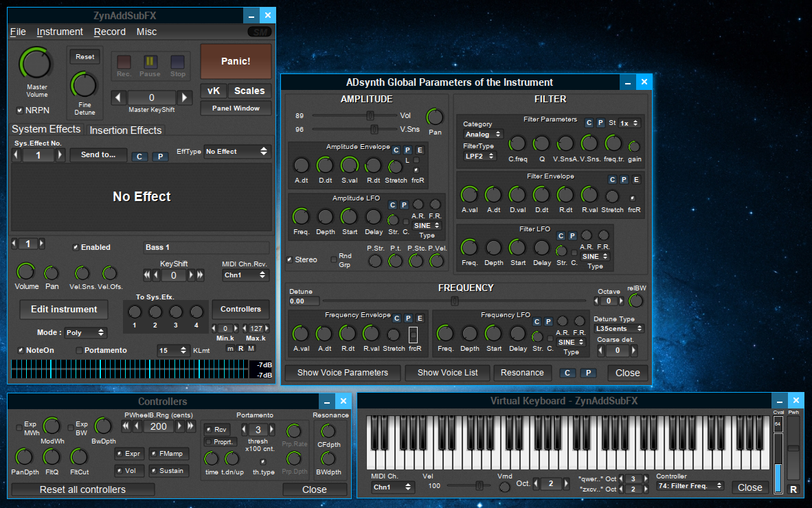Click the Panic! button
Screen dimensions: 812x508
[x=236, y=61]
